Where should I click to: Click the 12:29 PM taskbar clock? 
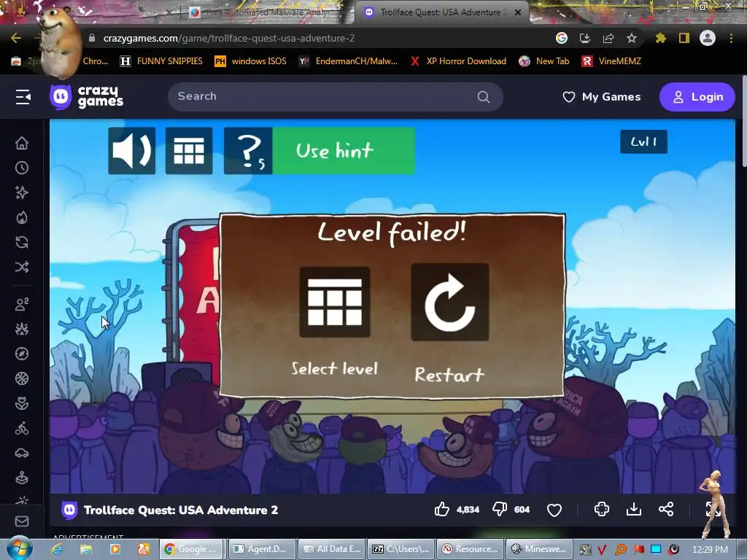click(710, 549)
